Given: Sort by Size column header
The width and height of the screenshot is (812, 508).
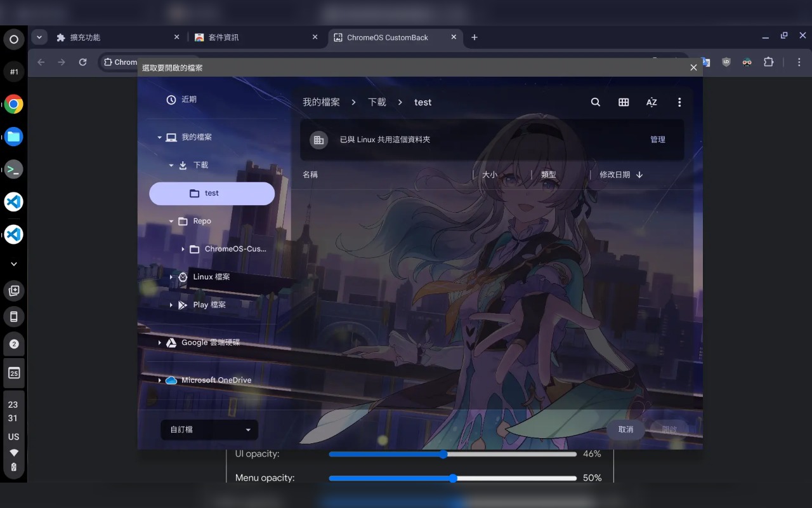Looking at the screenshot, I should [490, 175].
